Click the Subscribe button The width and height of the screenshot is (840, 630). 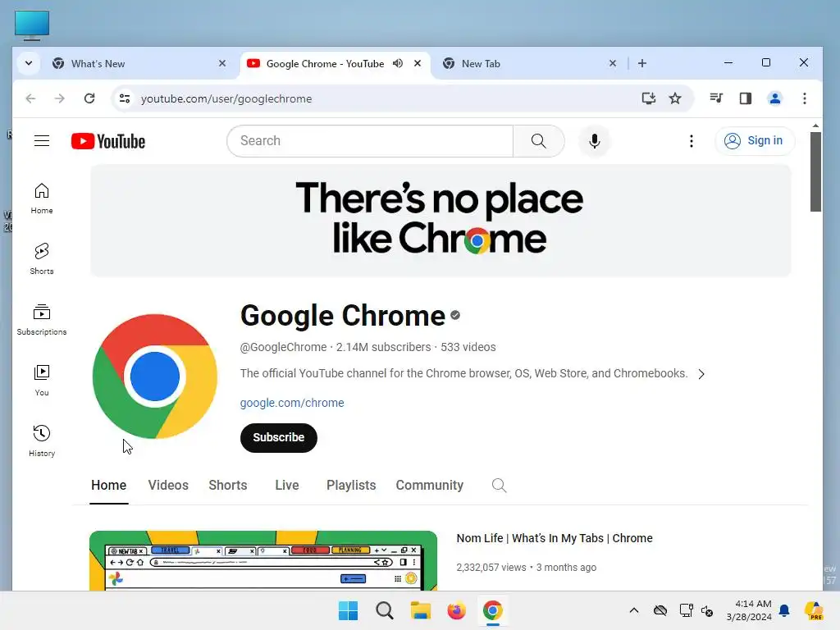[279, 438]
